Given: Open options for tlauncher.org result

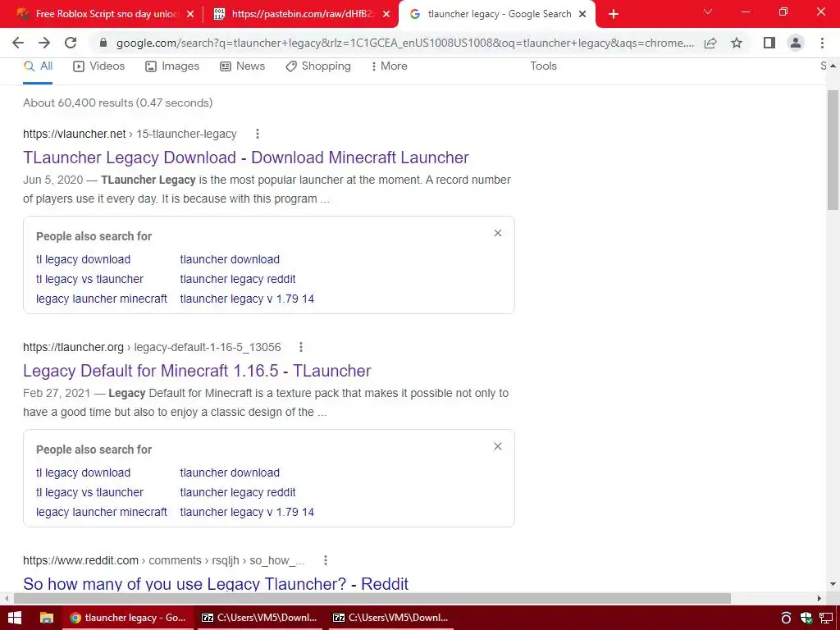Looking at the screenshot, I should click(x=301, y=347).
